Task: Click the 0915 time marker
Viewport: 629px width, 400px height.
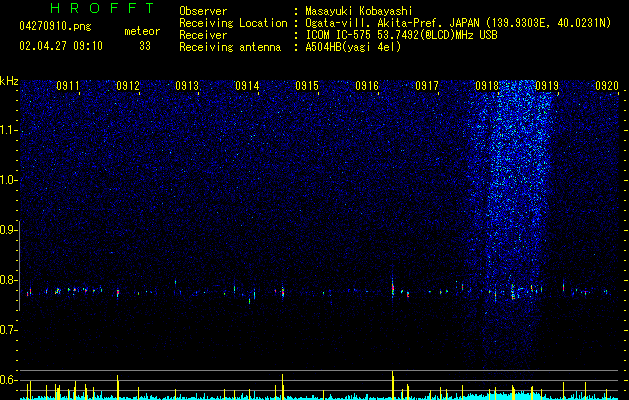Action: pyautogui.click(x=307, y=86)
